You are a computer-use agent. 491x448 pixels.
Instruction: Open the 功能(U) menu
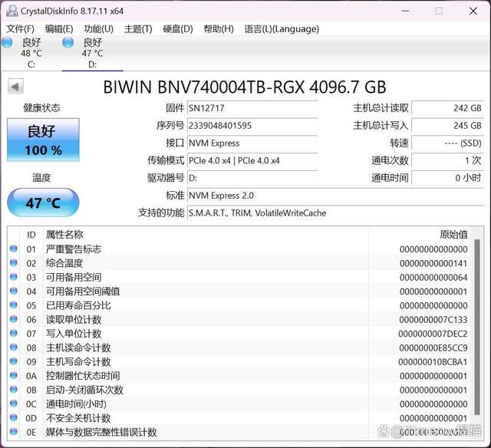point(98,29)
